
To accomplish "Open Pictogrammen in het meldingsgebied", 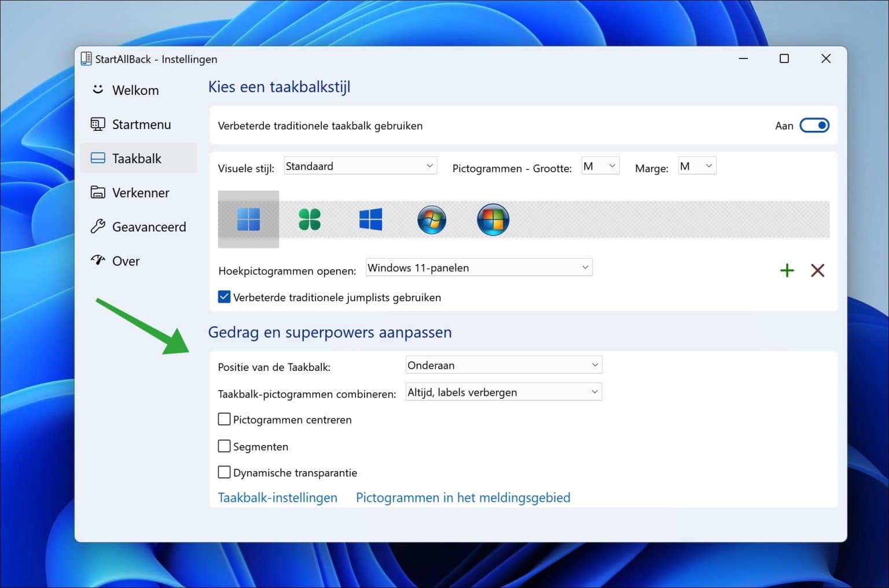I will pos(462,497).
